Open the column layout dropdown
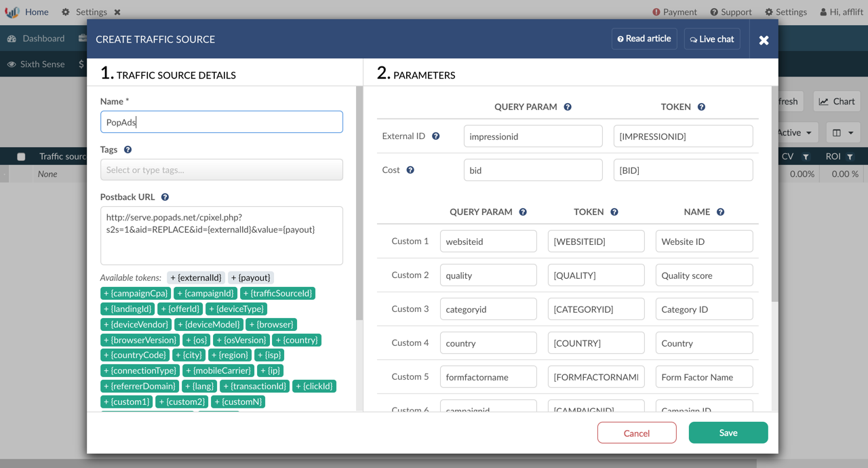 click(x=843, y=133)
